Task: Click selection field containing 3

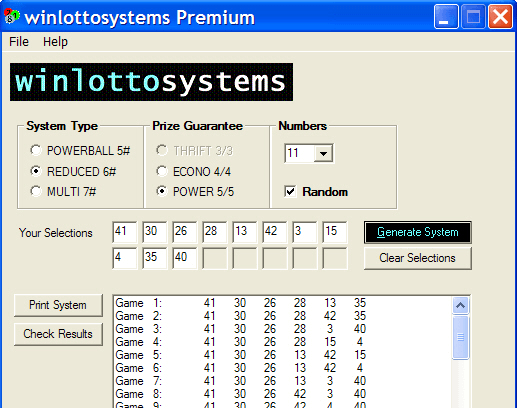Action: point(305,232)
